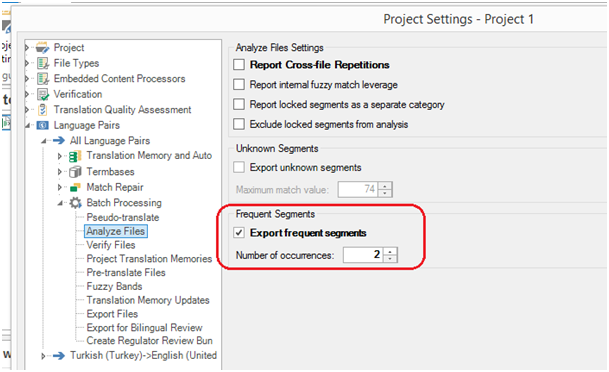Expand Translation Quality Assessment node
The width and height of the screenshot is (609, 372).
coord(27,110)
